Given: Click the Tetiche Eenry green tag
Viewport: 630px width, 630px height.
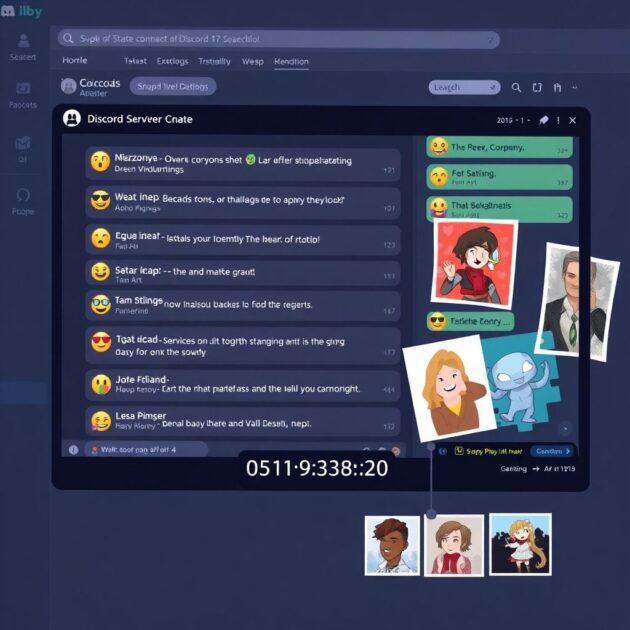Looking at the screenshot, I should coord(470,321).
